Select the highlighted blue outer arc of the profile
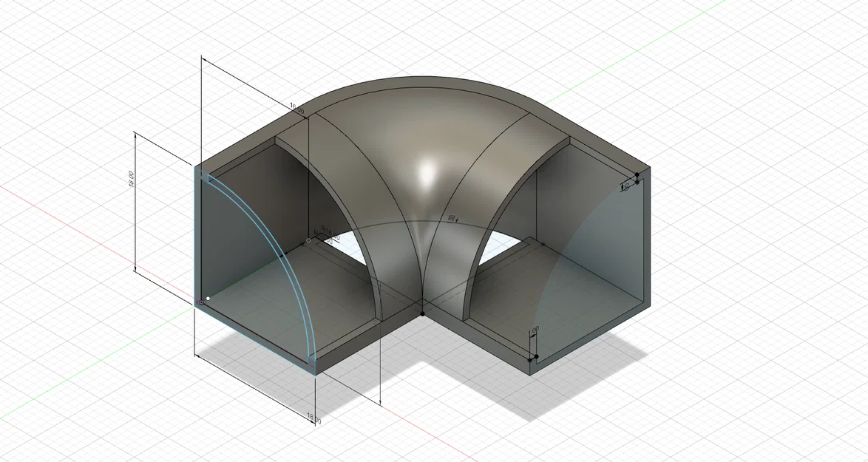The width and height of the screenshot is (868, 462). 279,249
